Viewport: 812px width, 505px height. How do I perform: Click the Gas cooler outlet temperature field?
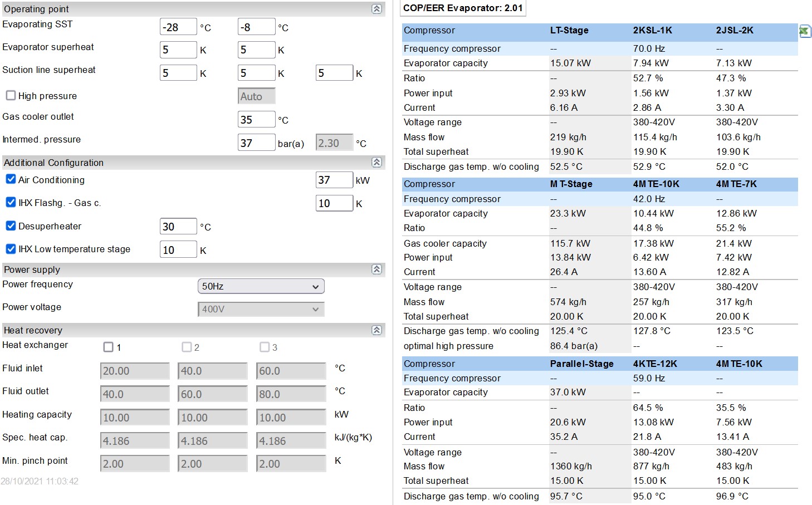click(x=256, y=120)
